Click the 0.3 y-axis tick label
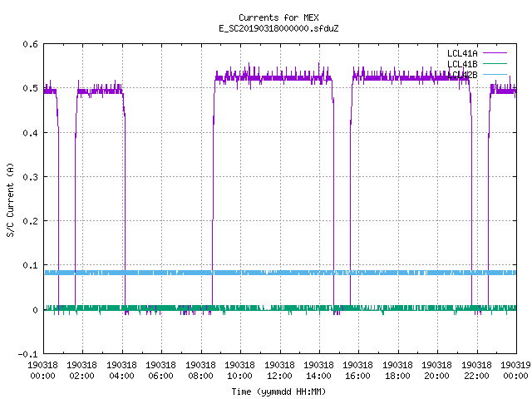532x399 pixels. (x=30, y=177)
